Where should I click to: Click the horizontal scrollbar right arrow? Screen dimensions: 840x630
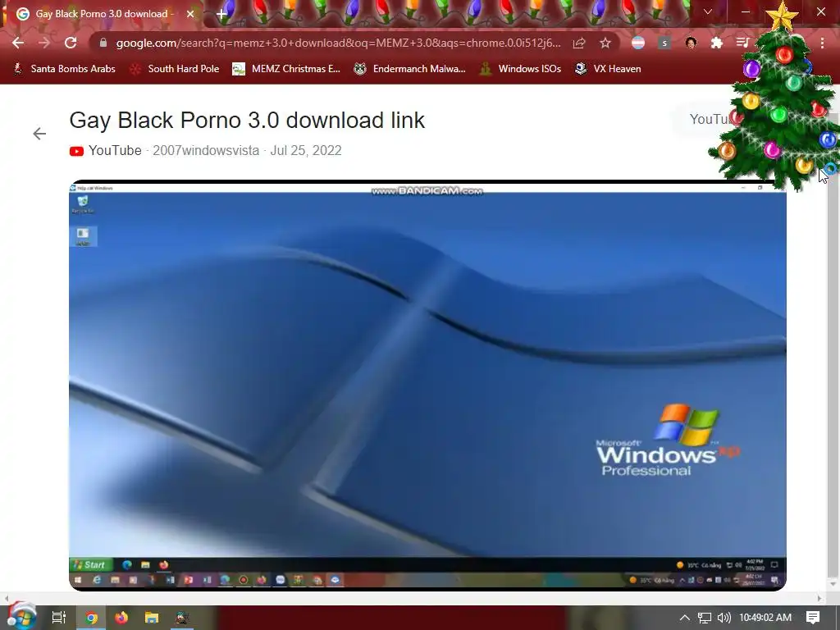[x=819, y=598]
